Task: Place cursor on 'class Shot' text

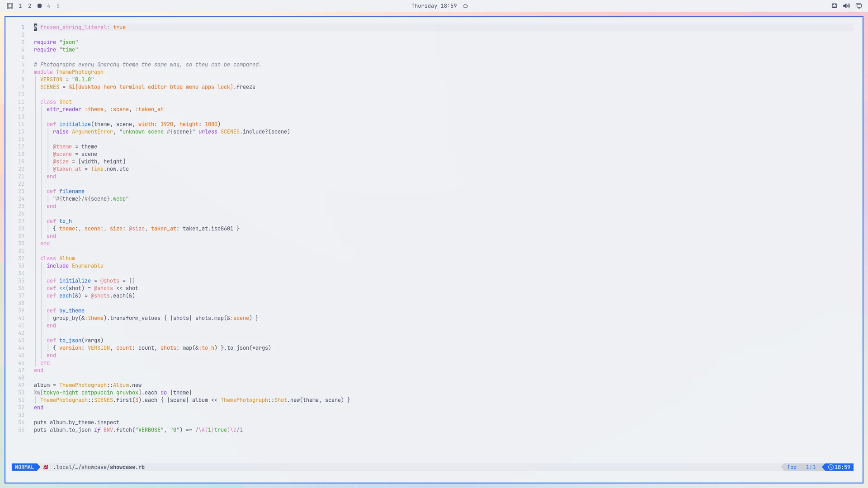Action: (56, 102)
